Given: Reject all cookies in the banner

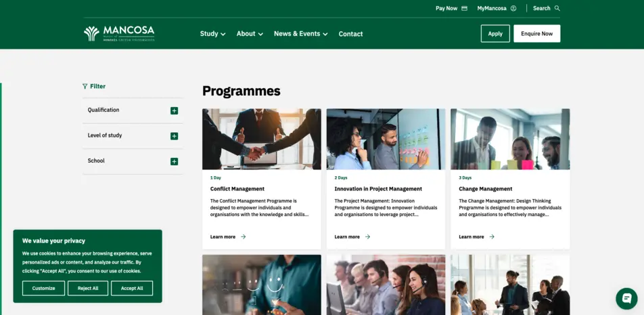Looking at the screenshot, I should tap(88, 288).
